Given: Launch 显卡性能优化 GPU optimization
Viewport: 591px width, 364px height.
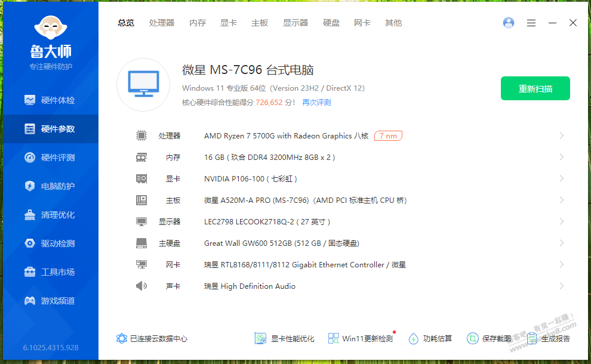Looking at the screenshot, I should pyautogui.click(x=285, y=338).
